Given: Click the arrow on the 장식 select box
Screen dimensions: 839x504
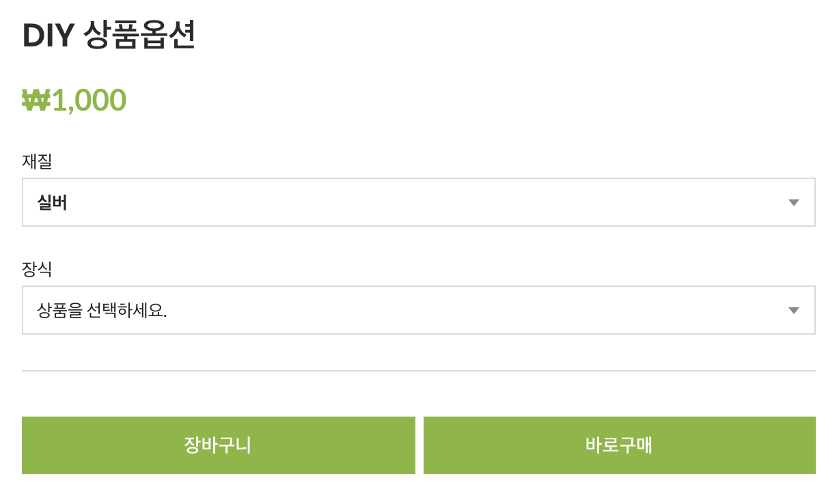Looking at the screenshot, I should (x=793, y=311).
